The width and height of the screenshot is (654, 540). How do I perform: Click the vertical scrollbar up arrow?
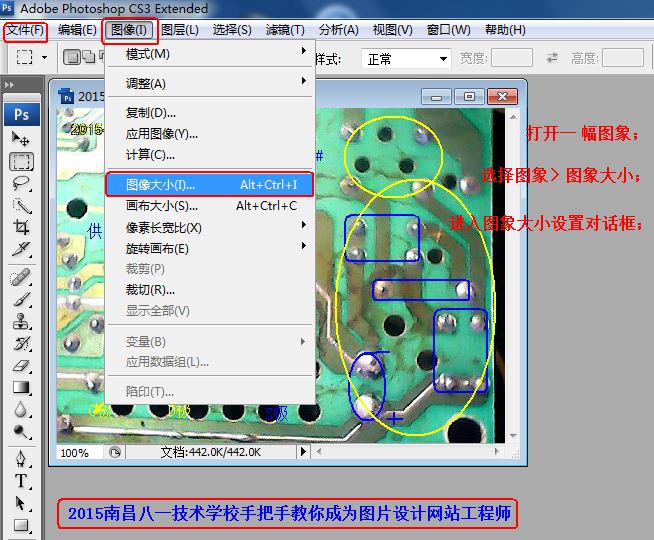[x=513, y=117]
